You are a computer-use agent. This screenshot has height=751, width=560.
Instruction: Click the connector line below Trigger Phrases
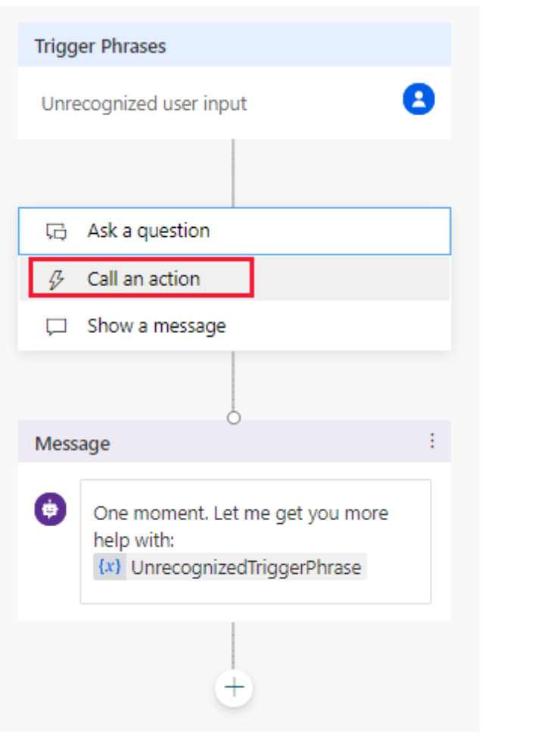coord(233,170)
